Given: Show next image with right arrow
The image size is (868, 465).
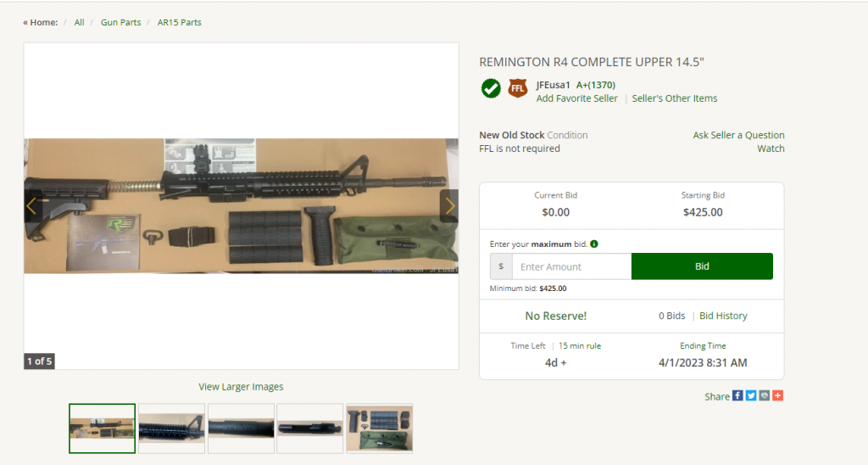Looking at the screenshot, I should click(x=449, y=206).
